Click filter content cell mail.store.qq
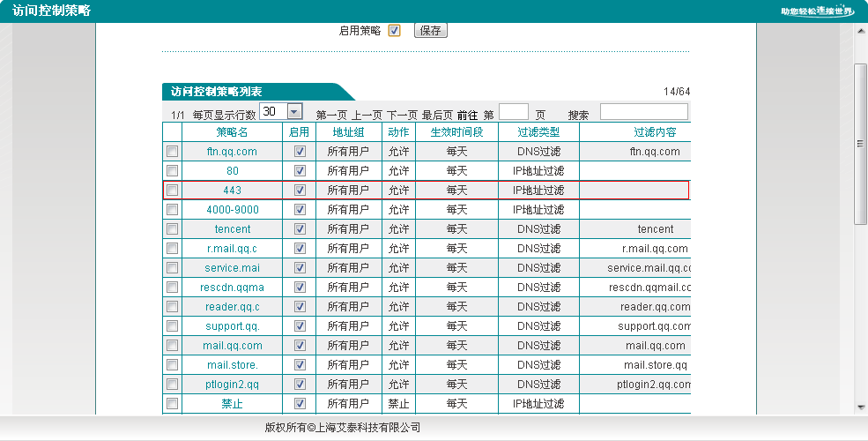 click(656, 364)
